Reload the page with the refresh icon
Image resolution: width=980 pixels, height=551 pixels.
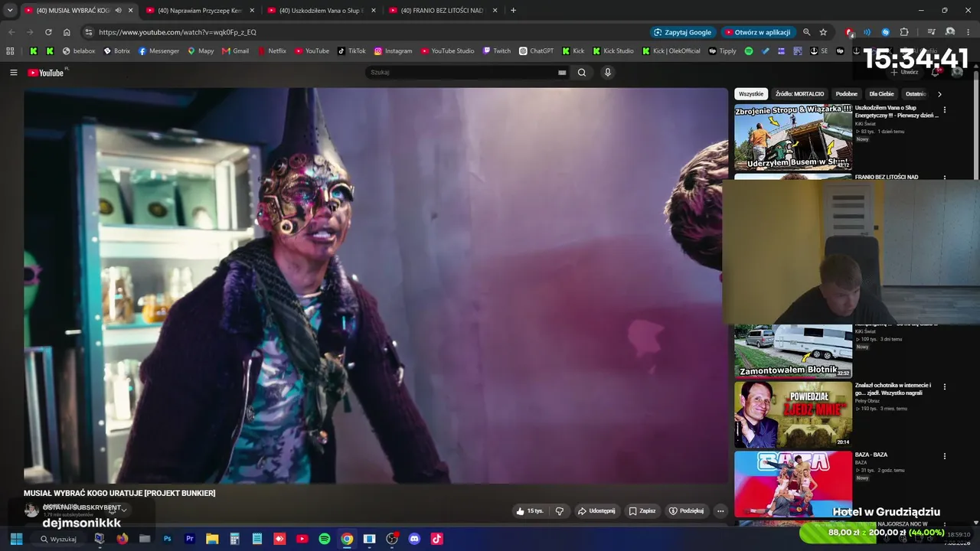click(48, 32)
